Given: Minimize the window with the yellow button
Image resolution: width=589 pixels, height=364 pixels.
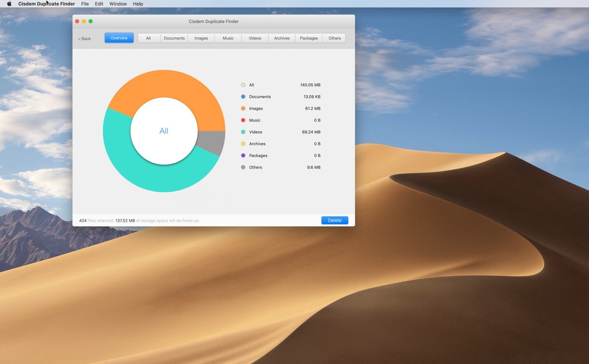Looking at the screenshot, I should [x=84, y=21].
